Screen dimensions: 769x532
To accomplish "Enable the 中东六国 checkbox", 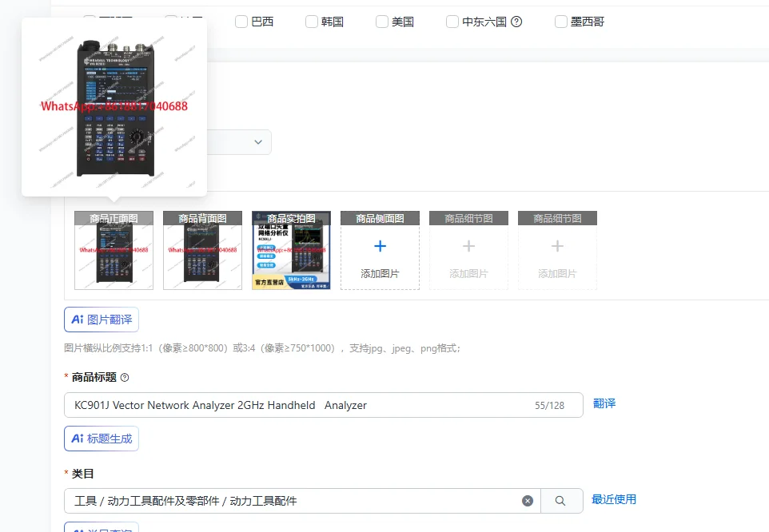I will 452,22.
